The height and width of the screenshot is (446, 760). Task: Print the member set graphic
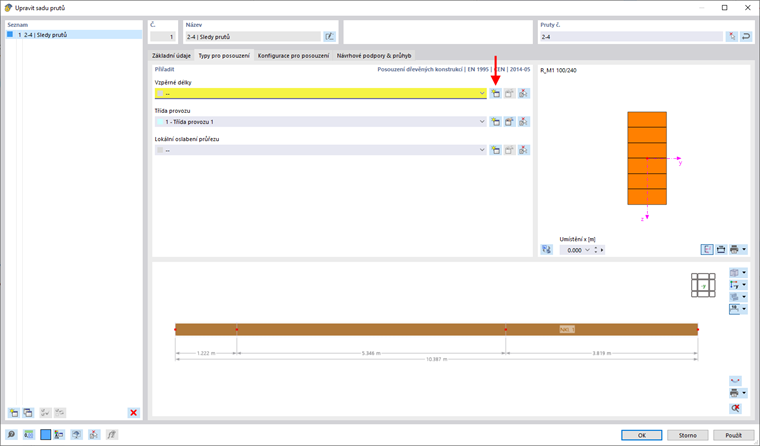coord(734,393)
